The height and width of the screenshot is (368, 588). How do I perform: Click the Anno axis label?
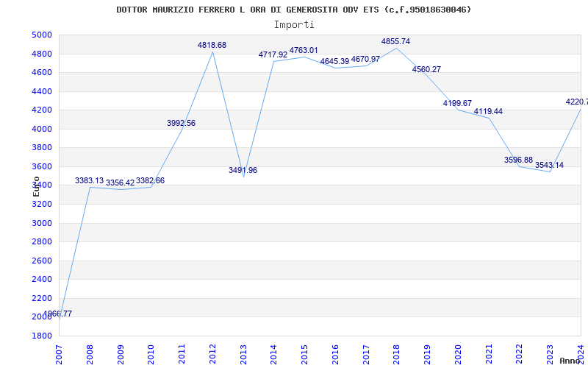(570, 361)
